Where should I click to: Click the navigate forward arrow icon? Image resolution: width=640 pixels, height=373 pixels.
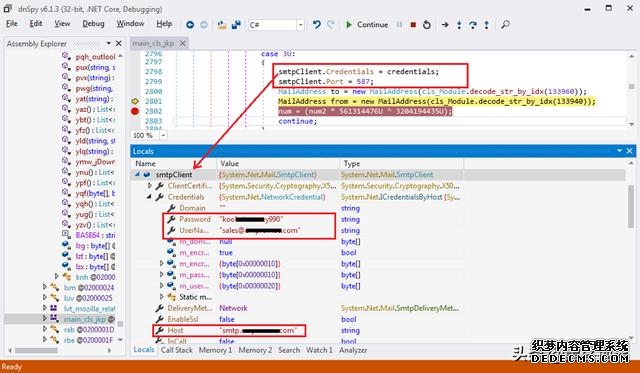tap(204, 25)
